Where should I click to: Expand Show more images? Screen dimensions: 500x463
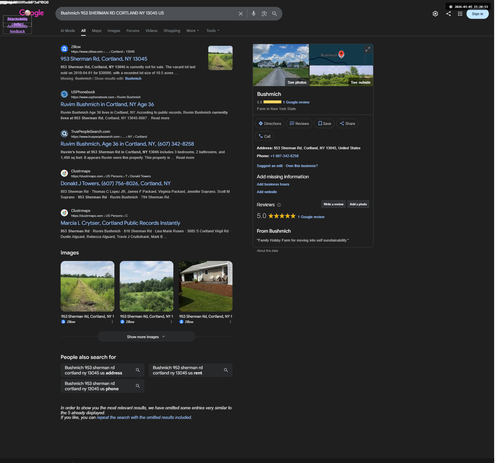point(146,337)
